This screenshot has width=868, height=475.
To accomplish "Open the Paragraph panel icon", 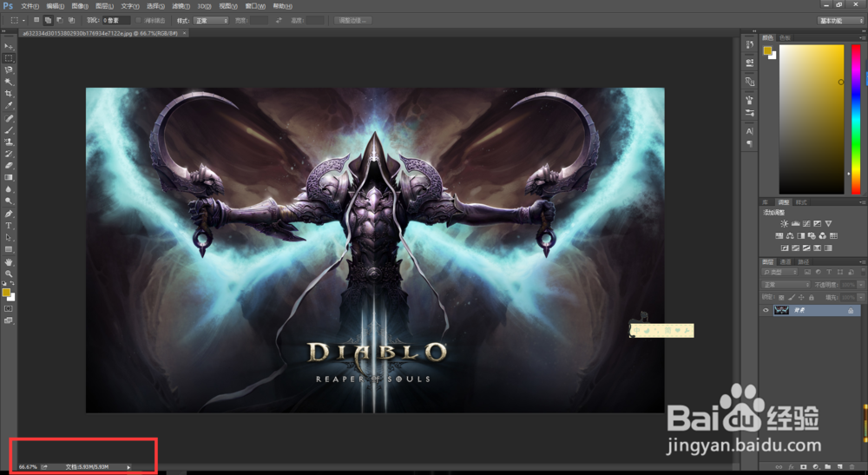I will (750, 143).
